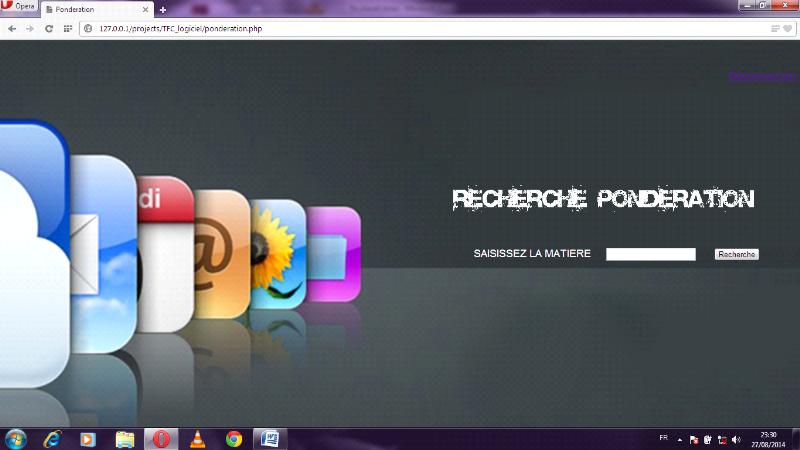Click the tab stacking icon in address bar

point(775,29)
